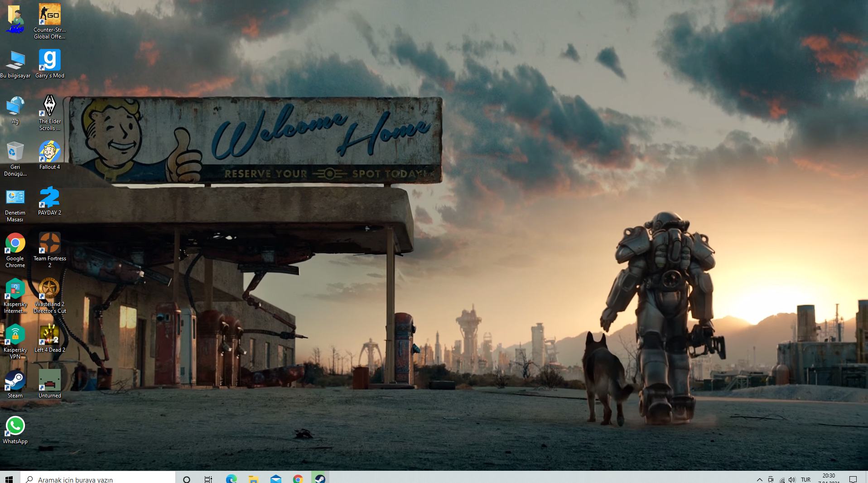Open Task View on the taskbar

pos(208,479)
